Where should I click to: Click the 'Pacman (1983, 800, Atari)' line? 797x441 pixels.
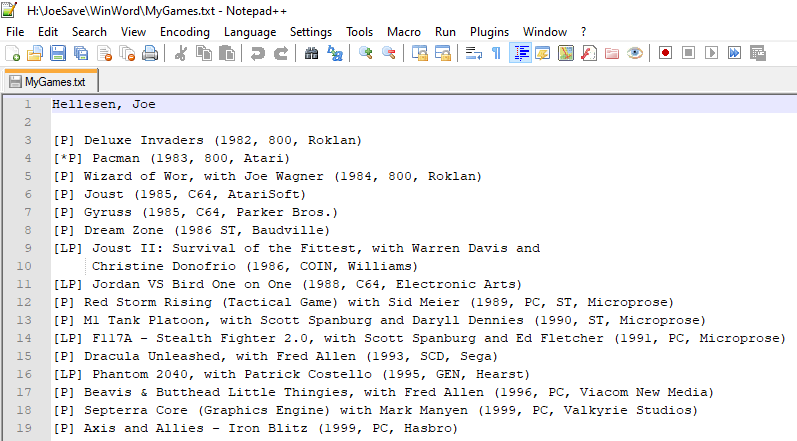[x=172, y=158]
